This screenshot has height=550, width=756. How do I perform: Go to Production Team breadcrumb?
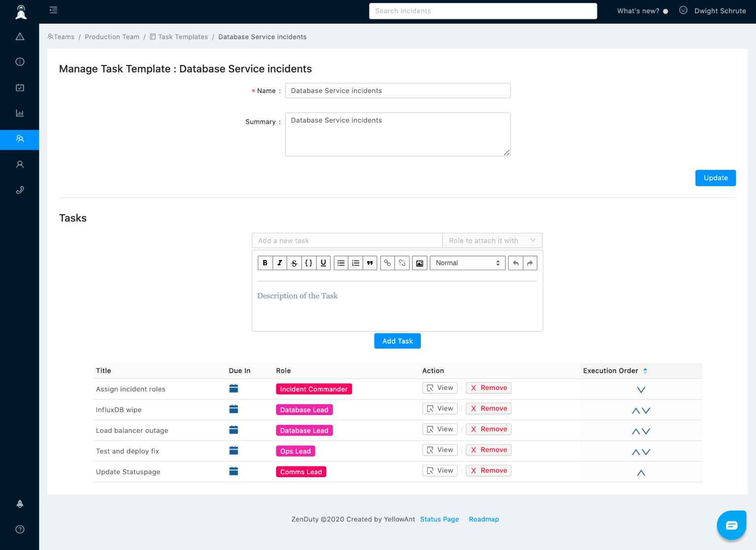tap(112, 37)
